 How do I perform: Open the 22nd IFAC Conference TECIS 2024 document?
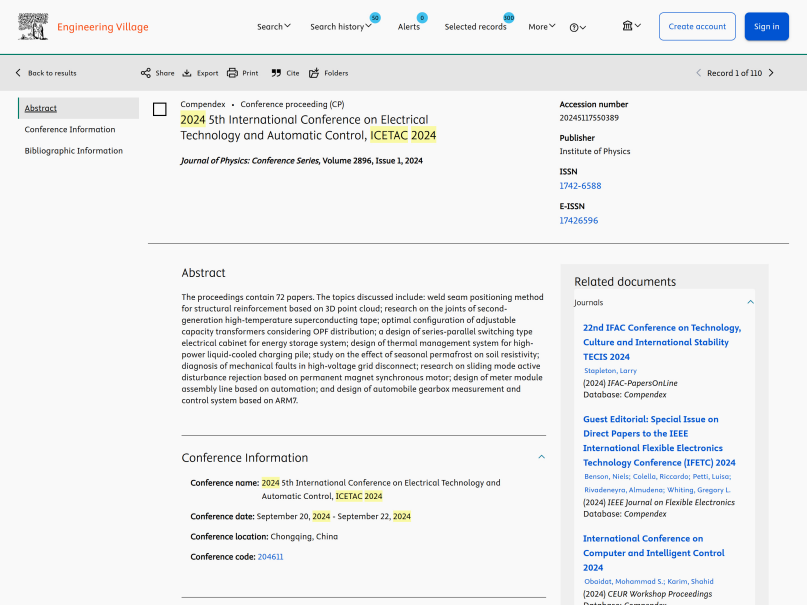662,342
